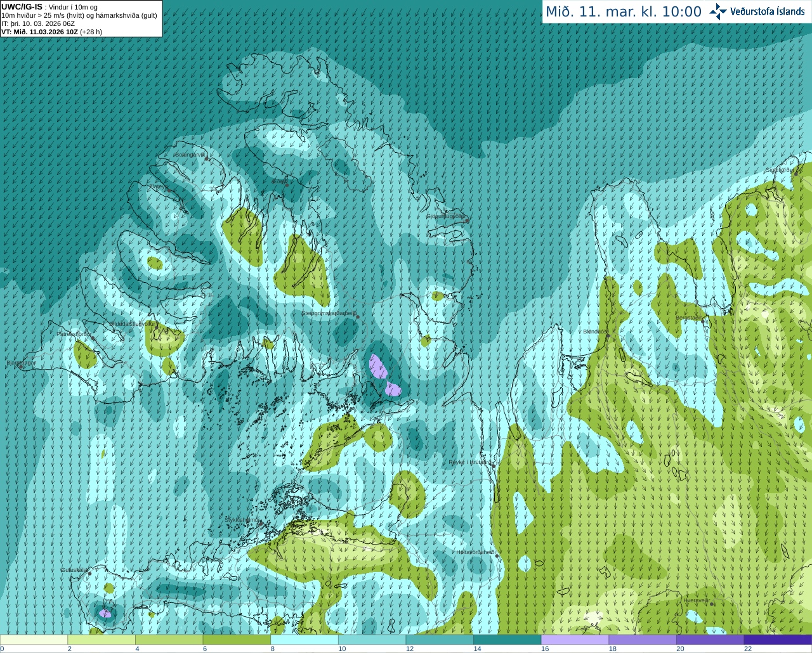Click the '10m hviður > 25 m/s' description line
The height and width of the screenshot is (653, 812).
pos(79,15)
